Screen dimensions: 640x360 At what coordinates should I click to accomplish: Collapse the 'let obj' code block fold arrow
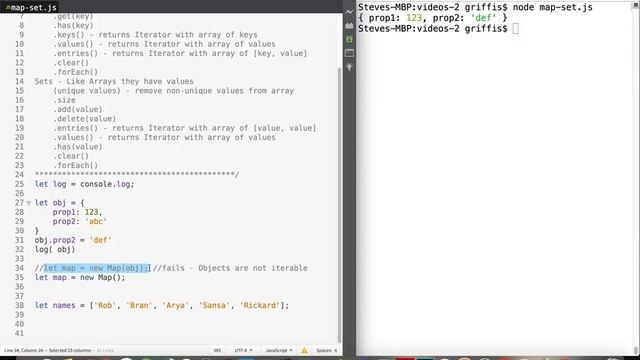pos(29,203)
